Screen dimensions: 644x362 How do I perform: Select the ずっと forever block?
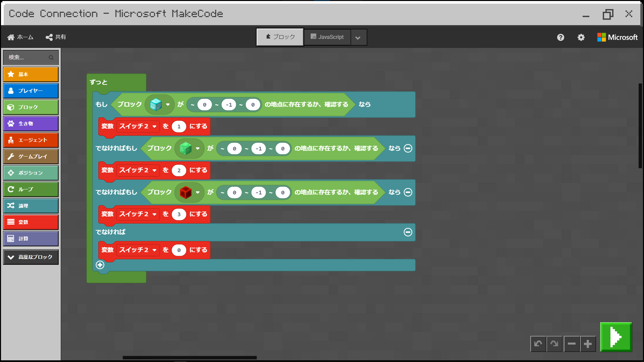[x=99, y=82]
